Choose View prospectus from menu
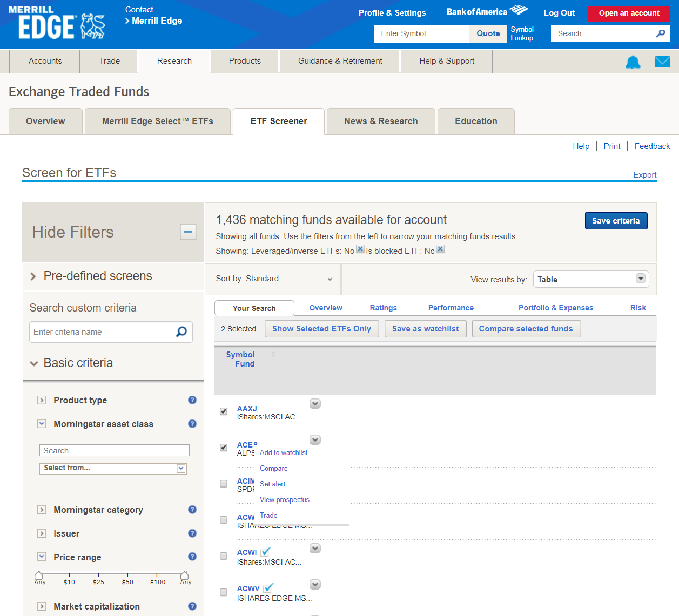The width and height of the screenshot is (679, 616). (285, 500)
